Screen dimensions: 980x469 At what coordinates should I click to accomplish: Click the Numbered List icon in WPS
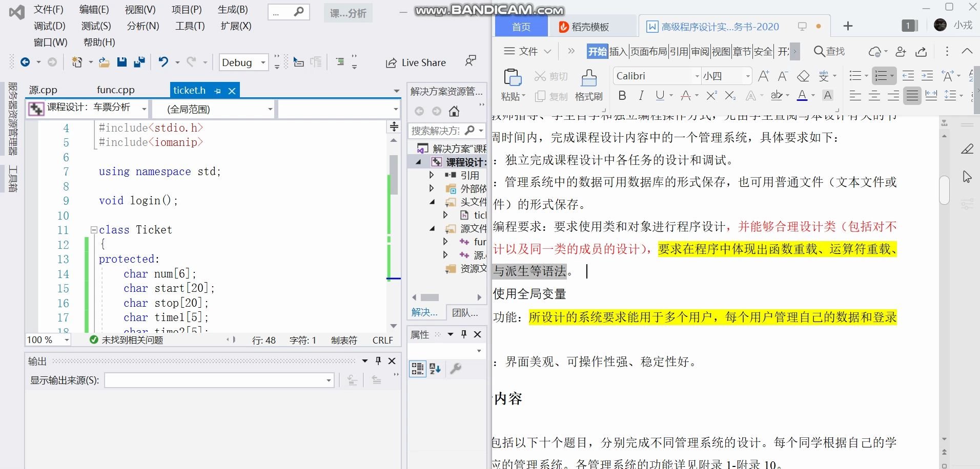click(881, 76)
